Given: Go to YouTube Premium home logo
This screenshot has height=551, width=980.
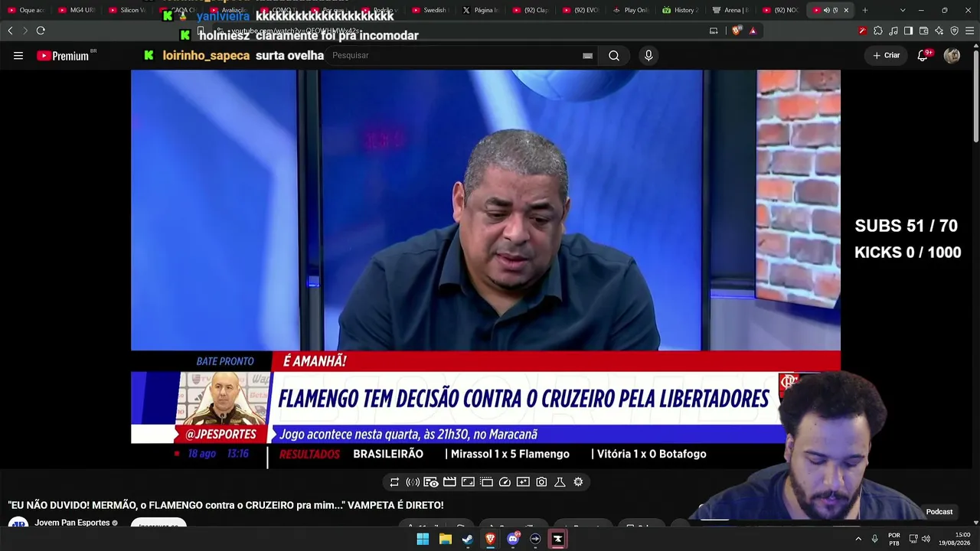Looking at the screenshot, I should pos(63,56).
